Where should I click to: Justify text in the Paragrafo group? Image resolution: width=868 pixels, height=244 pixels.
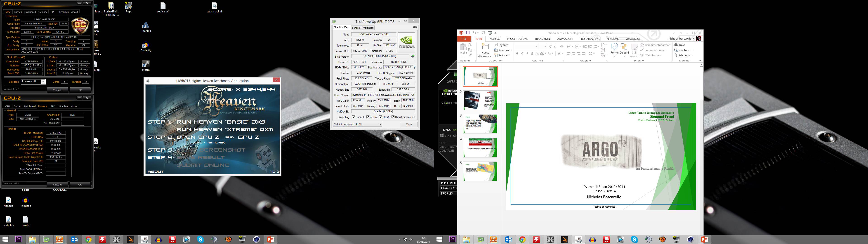[x=584, y=54]
